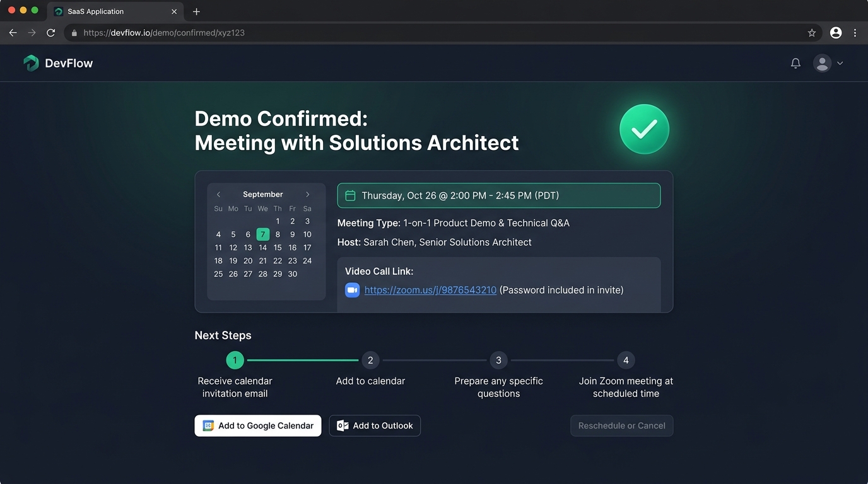
Task: Click the calendar icon beside meeting time
Action: point(350,195)
